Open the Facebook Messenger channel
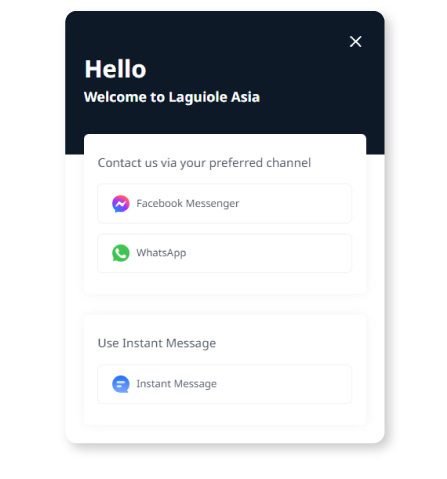 click(224, 203)
